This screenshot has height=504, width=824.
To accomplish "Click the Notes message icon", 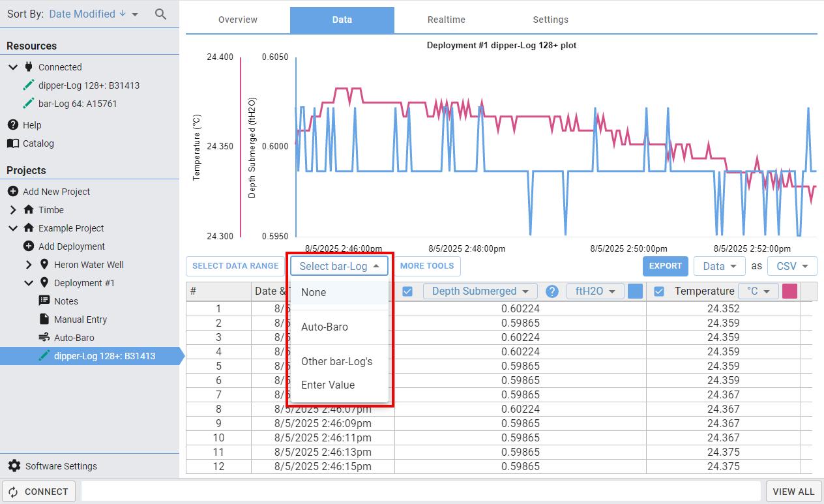I will (x=44, y=301).
